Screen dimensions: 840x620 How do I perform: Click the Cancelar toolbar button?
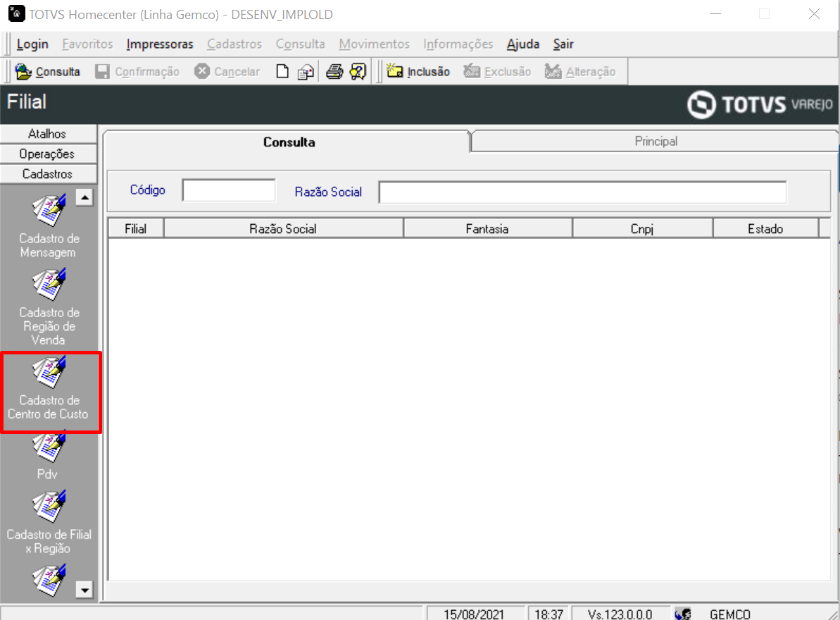click(227, 72)
